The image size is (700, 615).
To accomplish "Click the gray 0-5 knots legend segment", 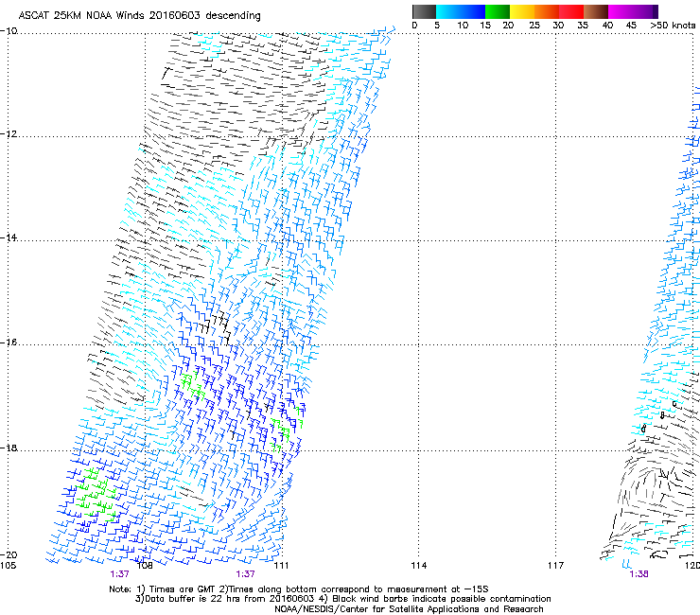I will point(424,11).
